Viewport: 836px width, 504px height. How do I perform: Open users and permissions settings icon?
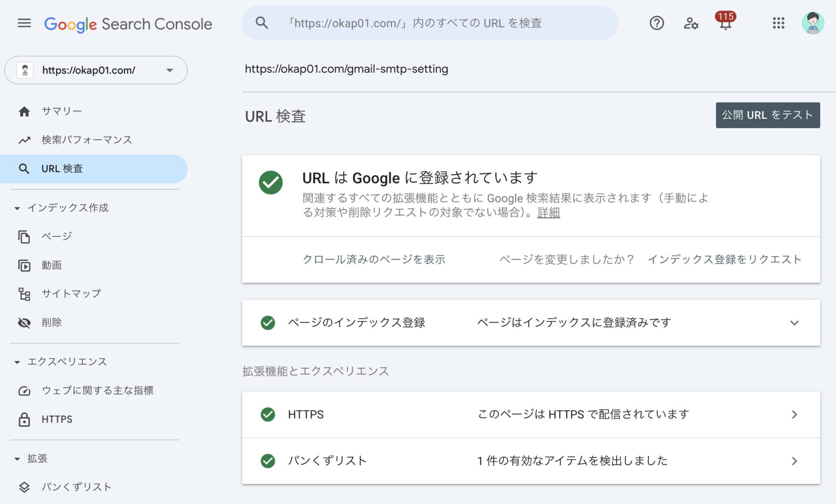(x=691, y=23)
